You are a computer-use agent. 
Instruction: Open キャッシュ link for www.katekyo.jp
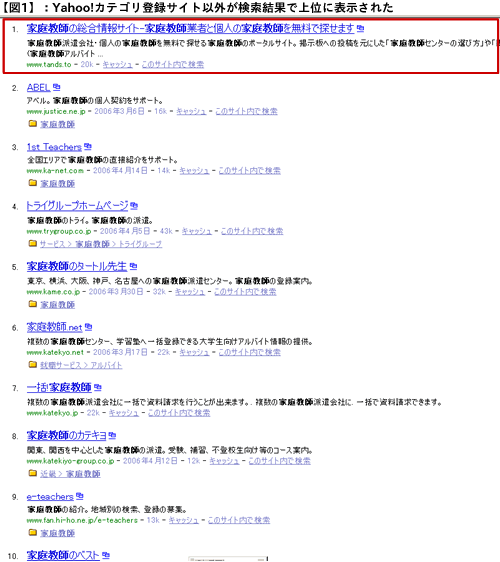pyautogui.click(x=124, y=413)
